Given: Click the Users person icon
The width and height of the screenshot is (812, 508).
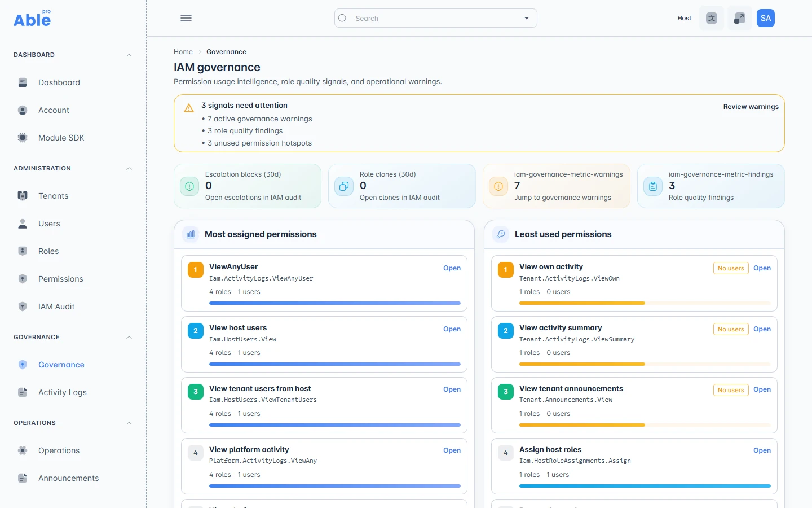Looking at the screenshot, I should tap(23, 224).
